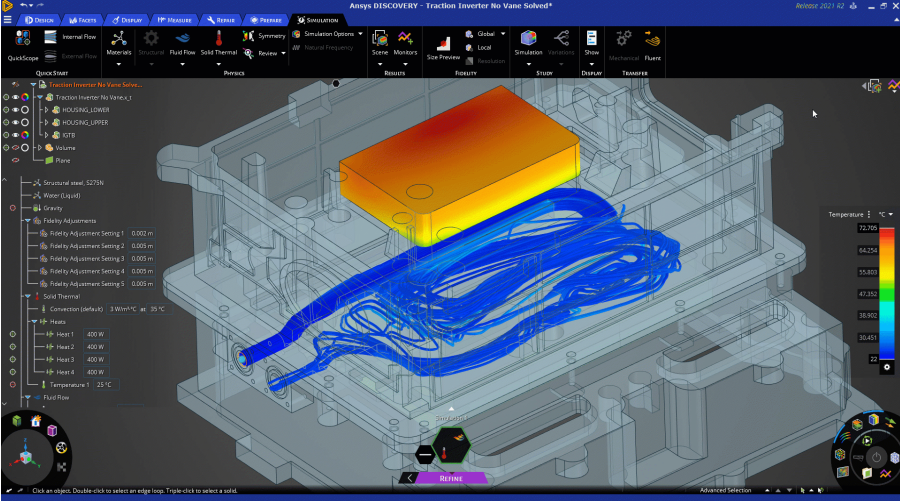
Task: Select the Solid Thermal physics tool
Action: [x=219, y=44]
